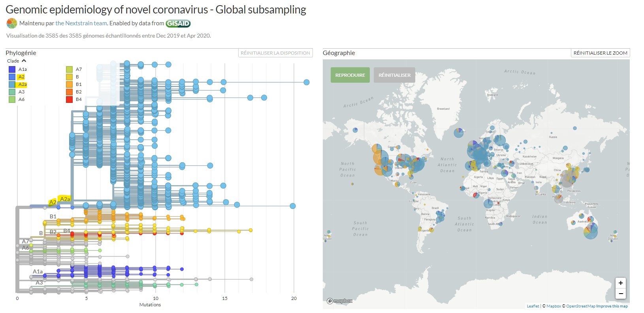
Task: Click the mapbox logo on map
Action: [x=340, y=301]
